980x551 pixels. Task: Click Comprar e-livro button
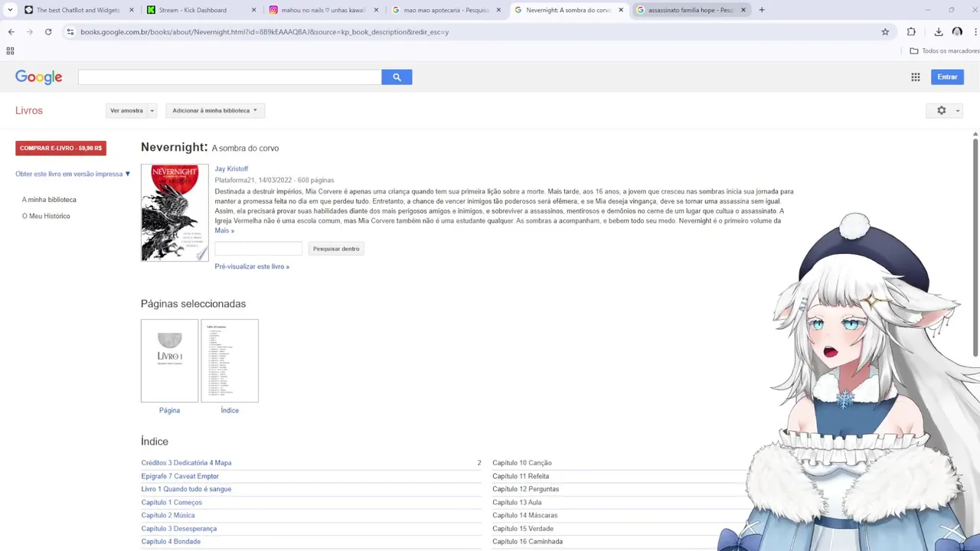(60, 148)
